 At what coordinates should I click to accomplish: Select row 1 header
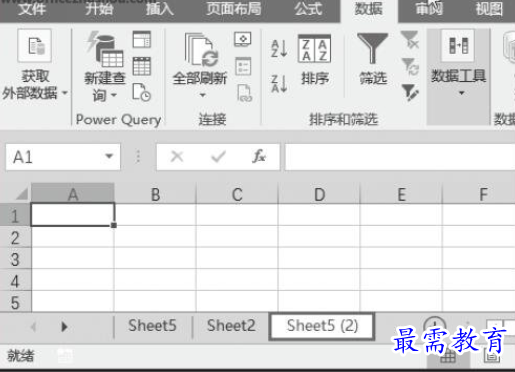coord(15,215)
